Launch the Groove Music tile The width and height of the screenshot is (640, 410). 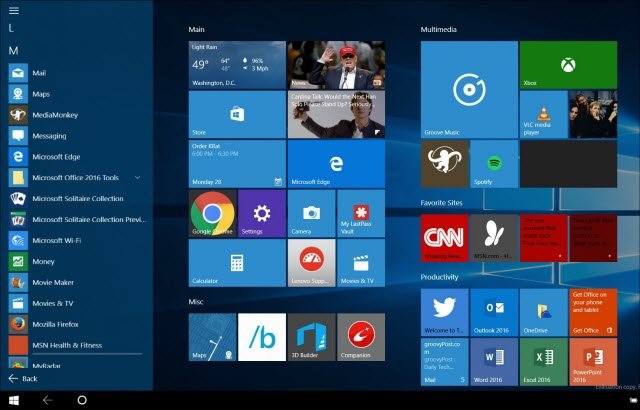[x=469, y=89]
